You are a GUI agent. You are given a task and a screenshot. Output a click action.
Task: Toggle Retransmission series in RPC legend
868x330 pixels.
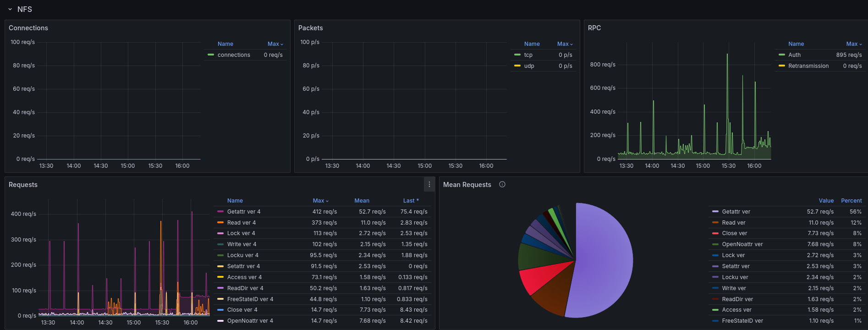coord(808,66)
